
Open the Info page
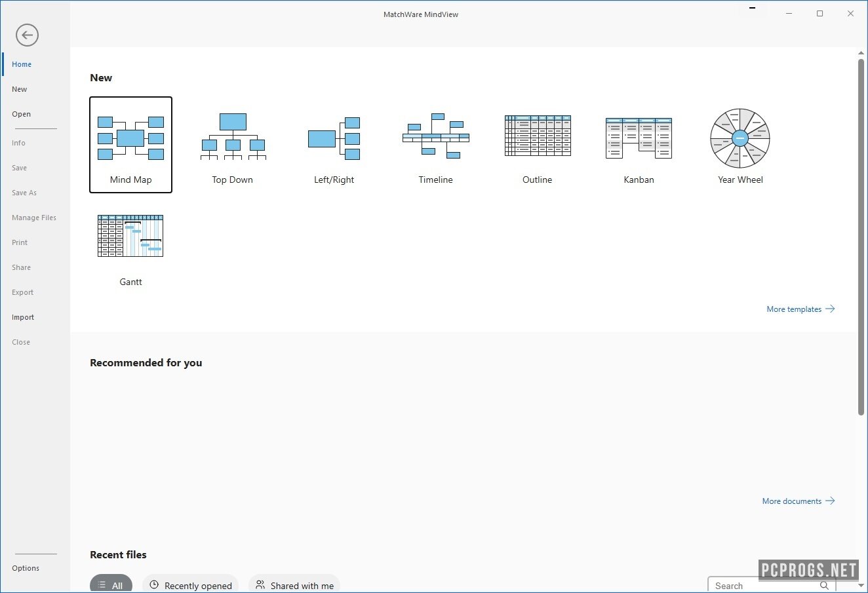[x=18, y=143]
